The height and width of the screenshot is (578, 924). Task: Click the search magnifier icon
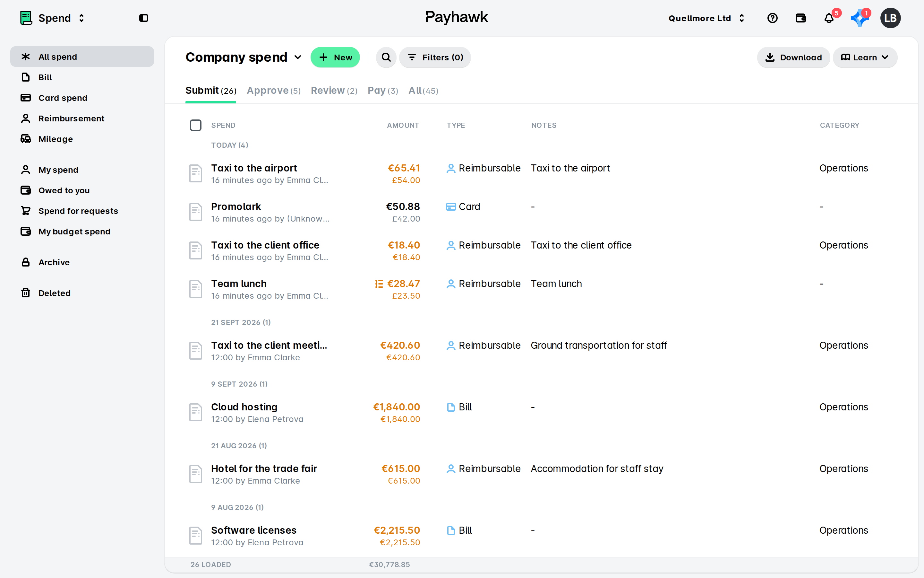click(386, 57)
